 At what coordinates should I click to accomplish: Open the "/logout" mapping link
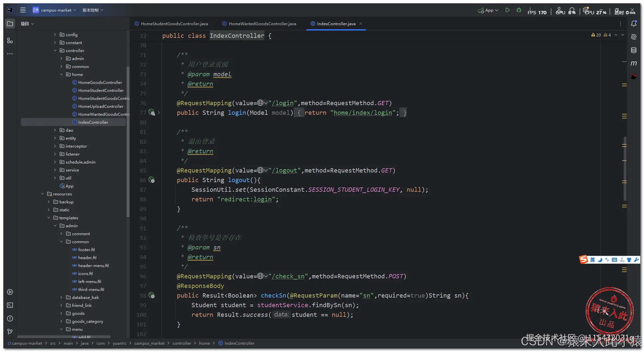tap(285, 170)
